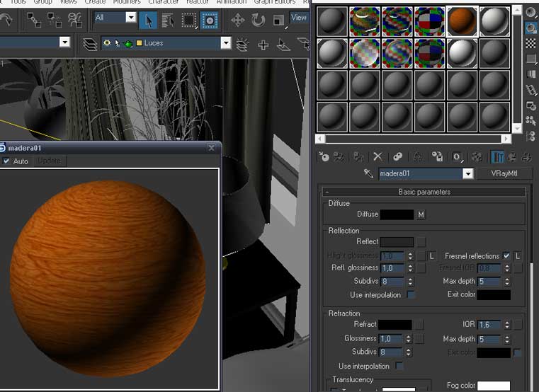Toggle the Luces layer eye visibility icon
Image resolution: width=539 pixels, height=392 pixels.
pyautogui.click(x=107, y=43)
